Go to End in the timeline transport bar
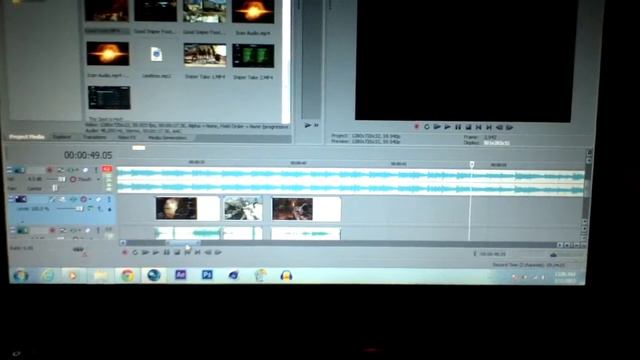The width and height of the screenshot is (640, 360). [x=198, y=253]
